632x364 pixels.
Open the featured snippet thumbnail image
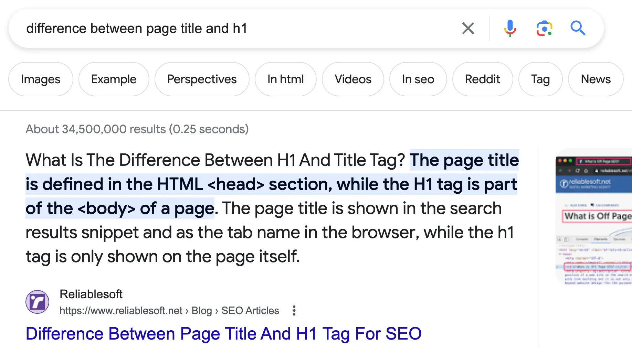[593, 217]
